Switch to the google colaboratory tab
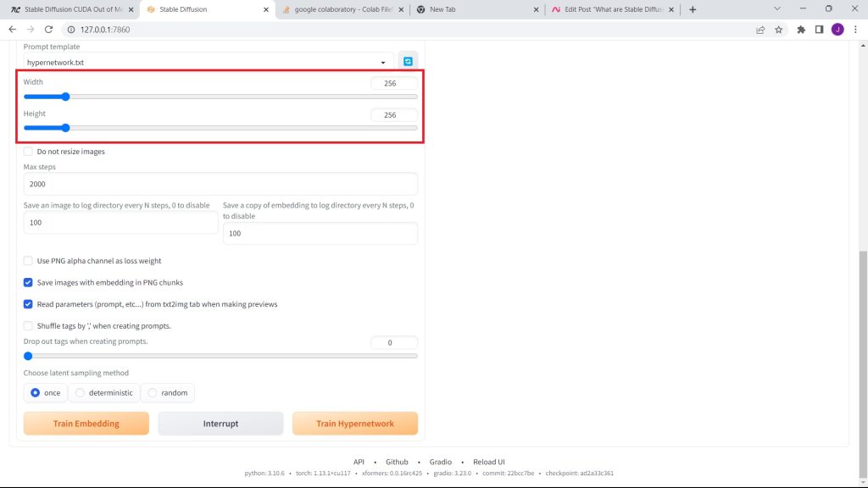 click(x=339, y=9)
